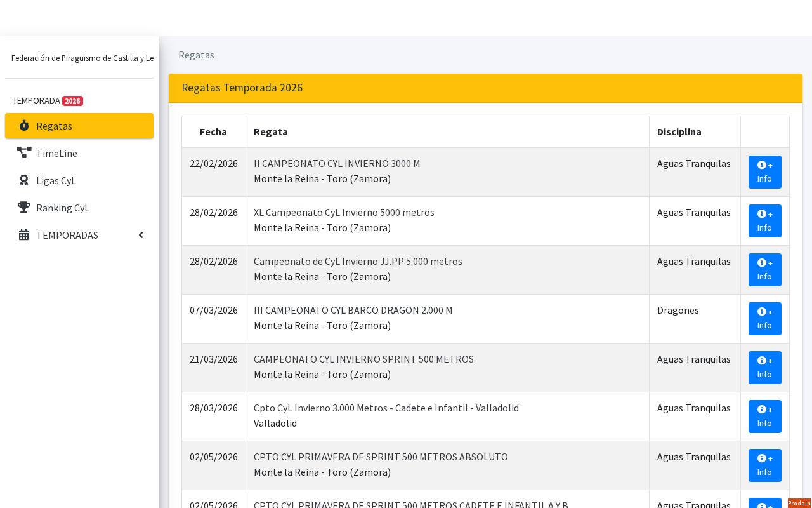The image size is (812, 508).
Task: Open info for CAMPEONATO CYL INVIERNO SPRINT 500 METROS
Action: pyautogui.click(x=765, y=368)
